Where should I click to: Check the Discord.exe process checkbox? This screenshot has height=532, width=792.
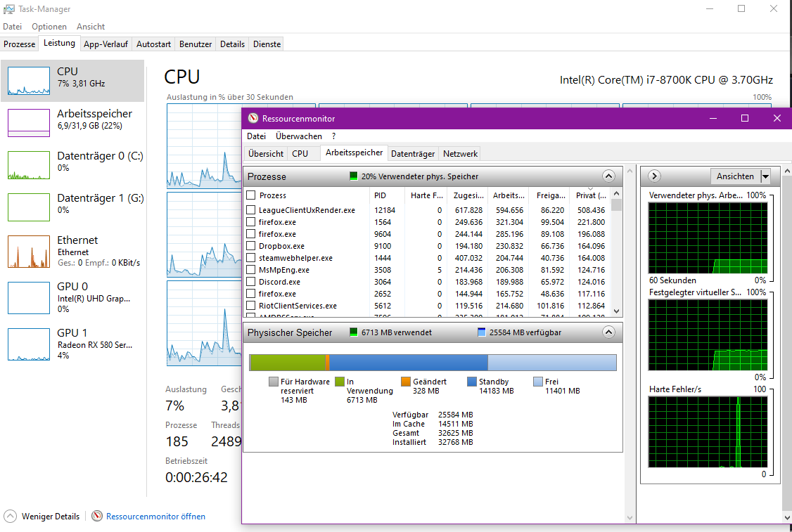tap(252, 281)
